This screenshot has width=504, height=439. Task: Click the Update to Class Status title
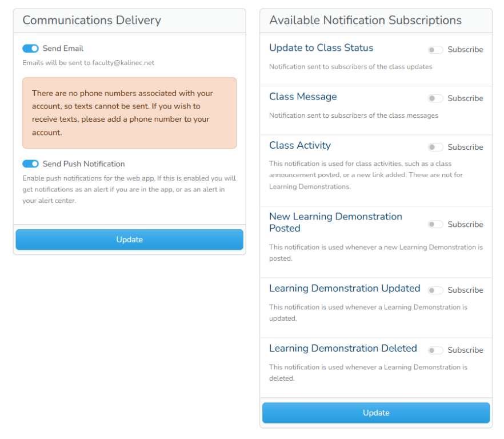click(x=321, y=48)
